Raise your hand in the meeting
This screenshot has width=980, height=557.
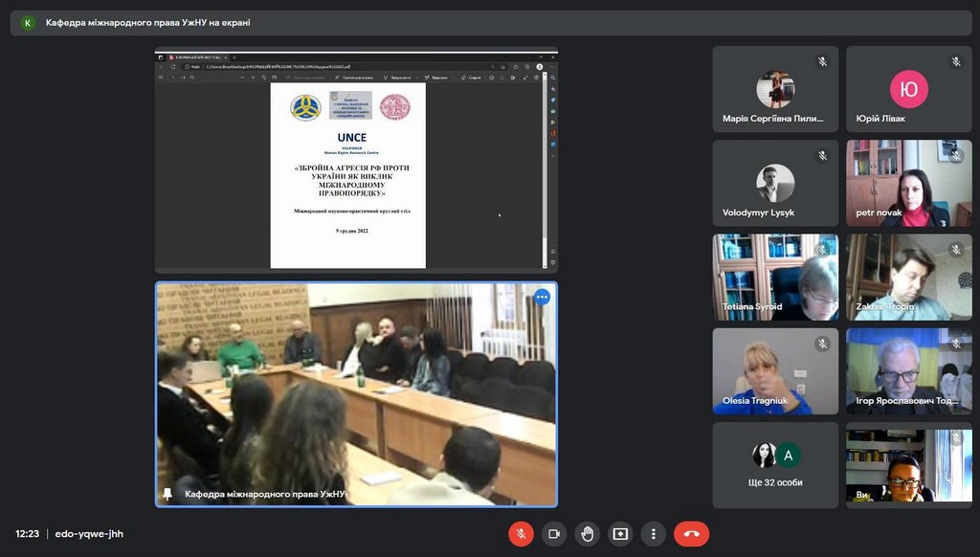(587, 534)
